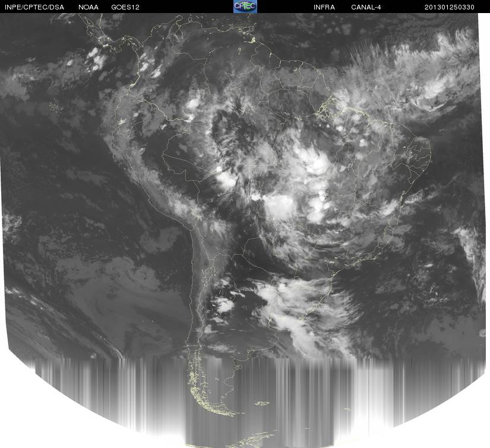Click the CPTEC logo in header
This screenshot has height=448, width=490.
coord(245,7)
